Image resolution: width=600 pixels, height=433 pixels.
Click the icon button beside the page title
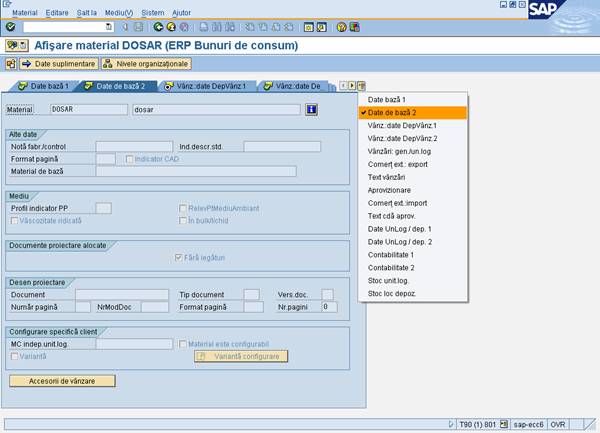[x=16, y=46]
